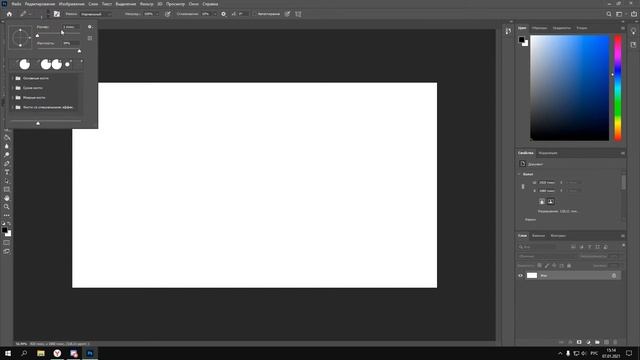Screen dimensions: 640x360
Task: Create new brush preset icon in popup
Action: [x=90, y=38]
